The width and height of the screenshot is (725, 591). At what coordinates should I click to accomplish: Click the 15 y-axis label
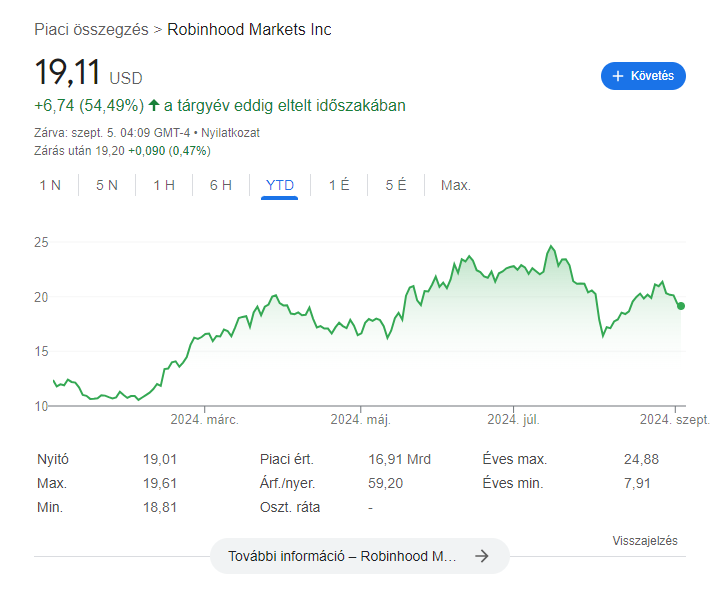(x=41, y=351)
